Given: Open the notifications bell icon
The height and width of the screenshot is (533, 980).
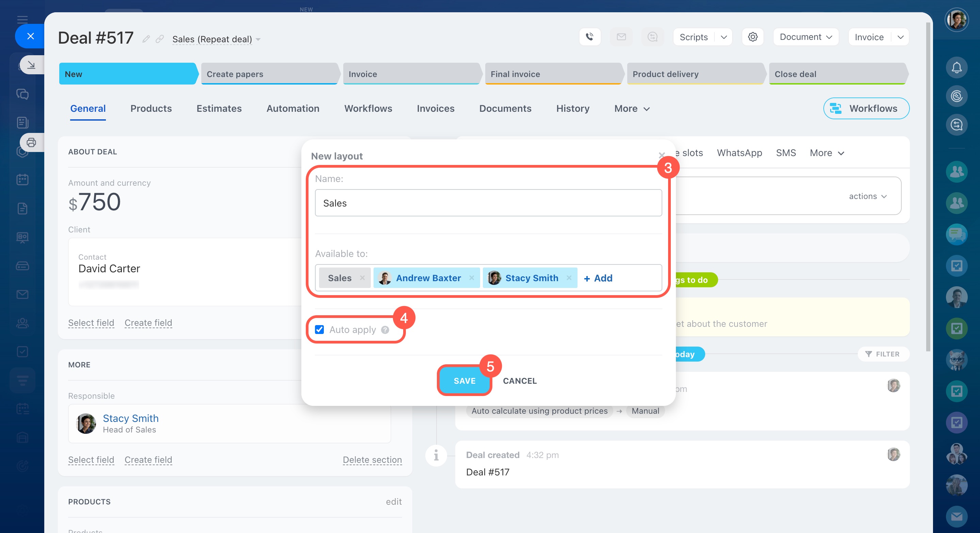Looking at the screenshot, I should [957, 68].
